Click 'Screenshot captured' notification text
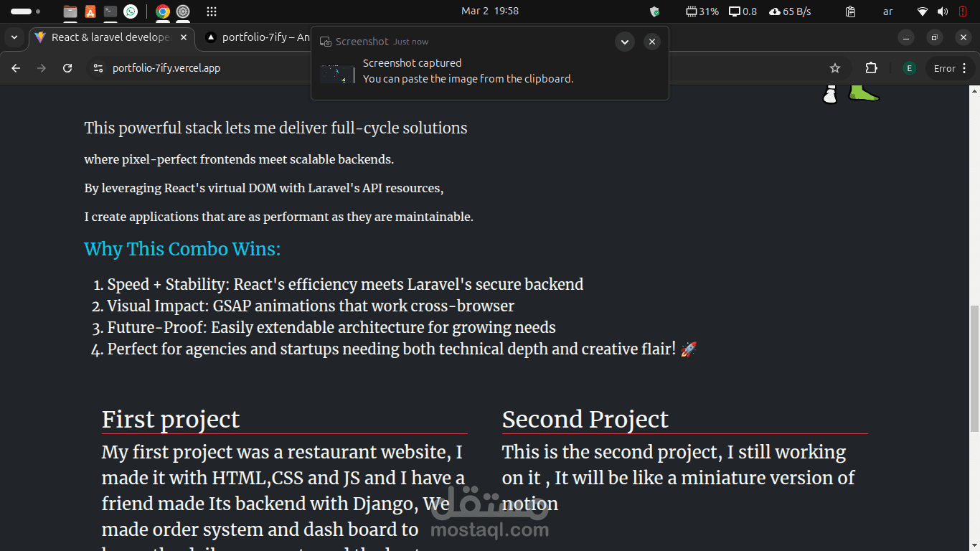The image size is (980, 551). click(413, 63)
